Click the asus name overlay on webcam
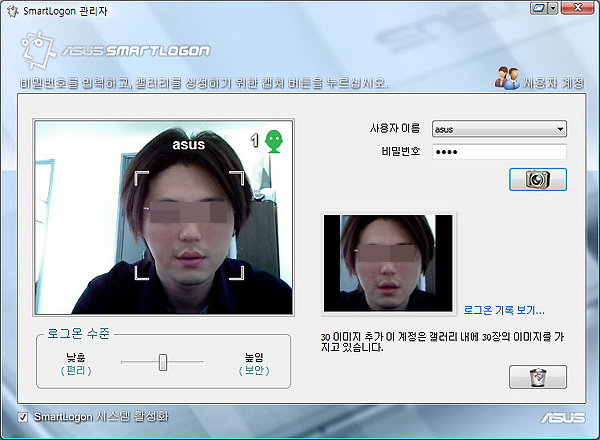This screenshot has height=440, width=600. (x=189, y=145)
